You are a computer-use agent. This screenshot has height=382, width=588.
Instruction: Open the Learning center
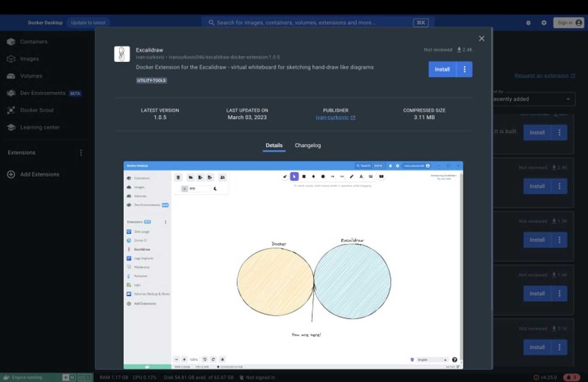(39, 127)
